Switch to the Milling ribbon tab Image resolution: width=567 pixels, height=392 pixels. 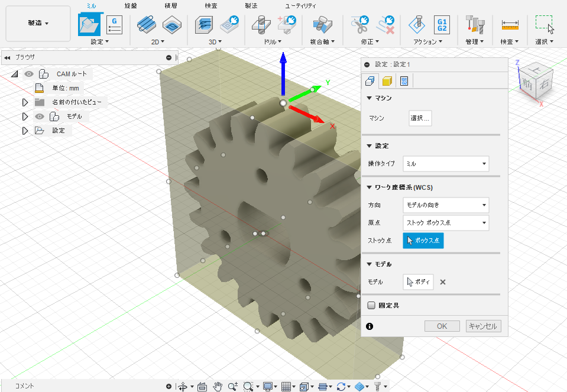click(91, 6)
